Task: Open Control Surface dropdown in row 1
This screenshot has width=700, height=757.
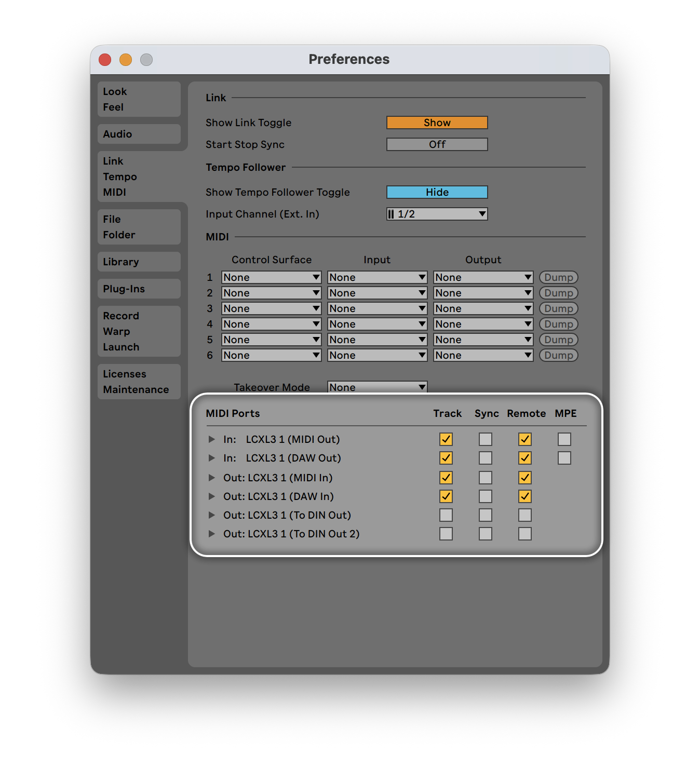Action: point(272,277)
